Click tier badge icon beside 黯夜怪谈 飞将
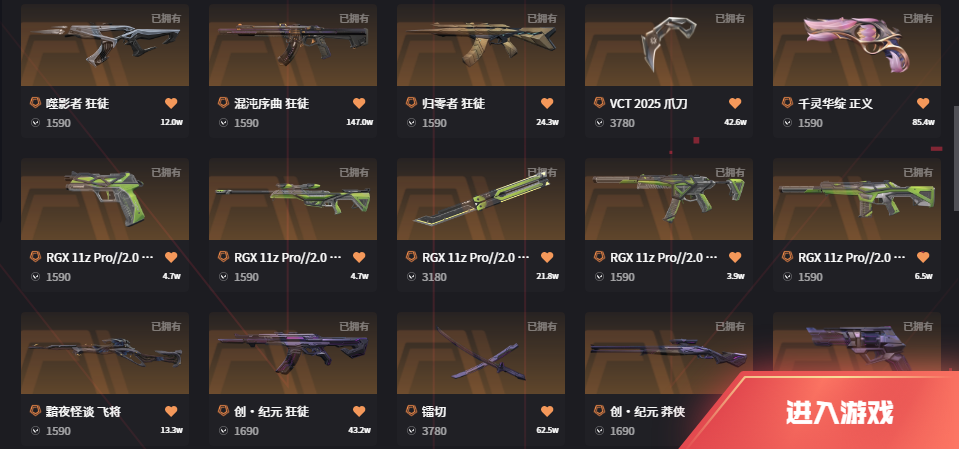This screenshot has width=959, height=449. coord(35,411)
